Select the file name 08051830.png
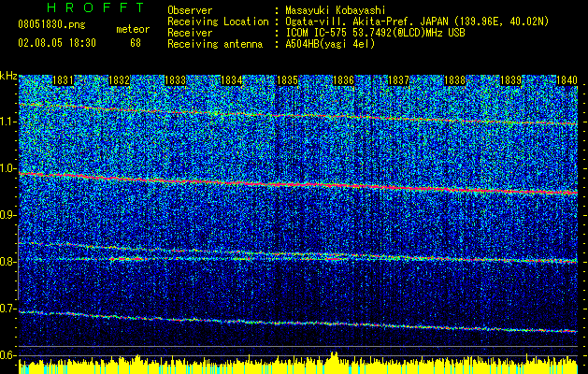The height and width of the screenshot is (374, 588). (x=51, y=25)
